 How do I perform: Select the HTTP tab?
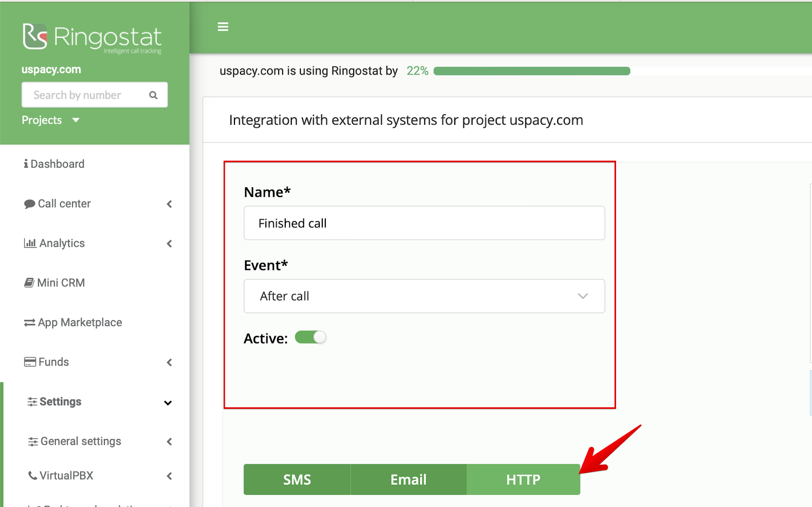[523, 480]
